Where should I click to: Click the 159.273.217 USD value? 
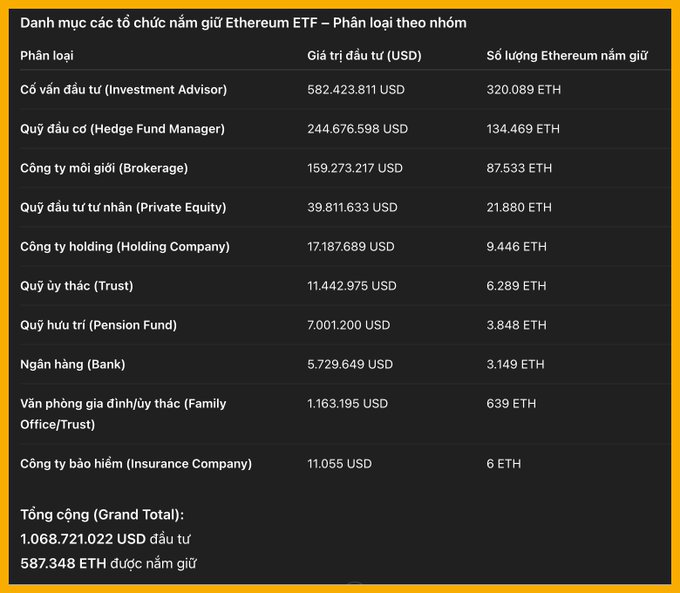click(x=355, y=168)
